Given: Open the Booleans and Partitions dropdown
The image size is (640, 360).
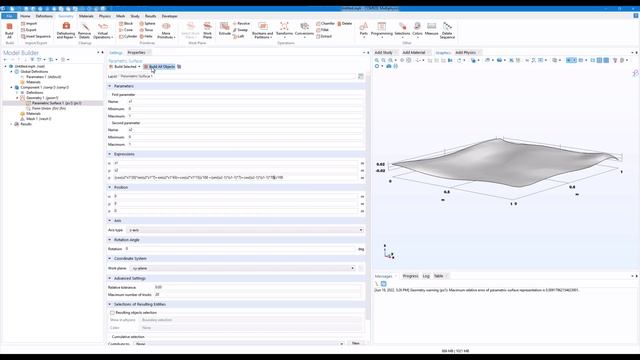Looking at the screenshot, I should point(262,31).
